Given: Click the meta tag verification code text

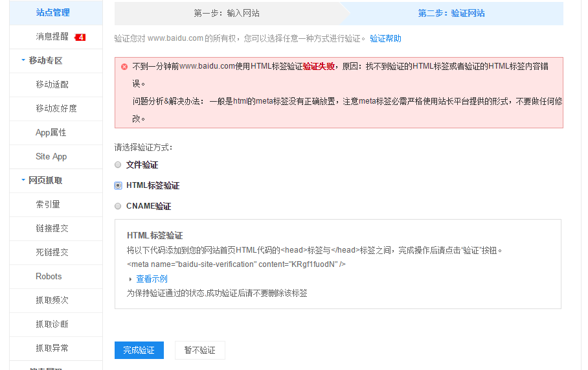Looking at the screenshot, I should click(x=236, y=264).
